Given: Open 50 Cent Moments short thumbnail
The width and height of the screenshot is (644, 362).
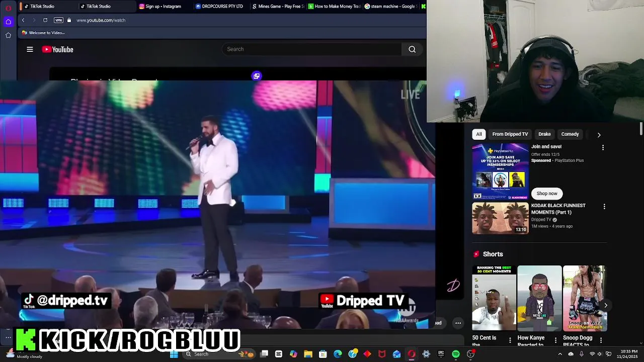Looking at the screenshot, I should (x=494, y=298).
